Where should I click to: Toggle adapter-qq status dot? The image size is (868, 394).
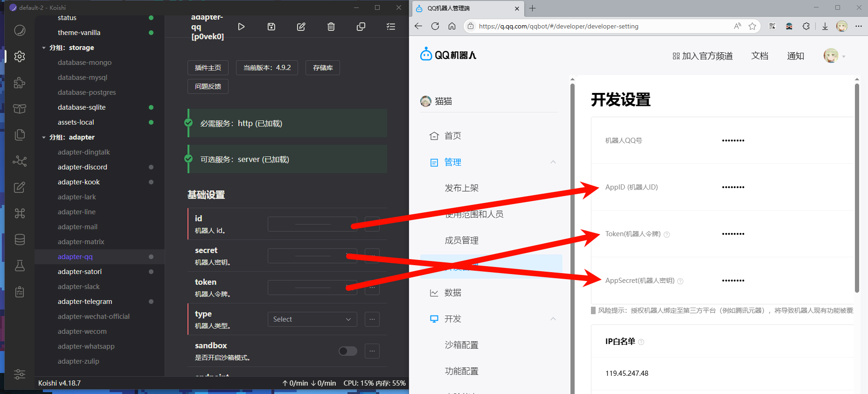(151, 257)
